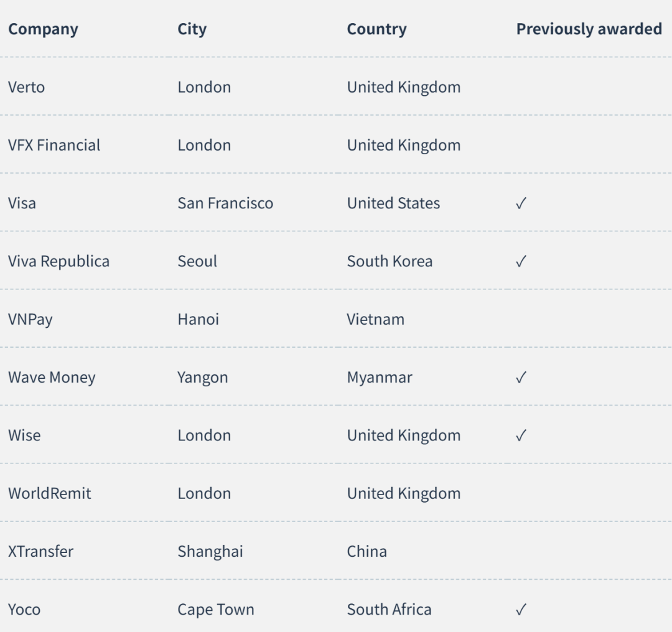Click the Previously awarded column header
Screen dimensions: 672x632
[x=589, y=29]
